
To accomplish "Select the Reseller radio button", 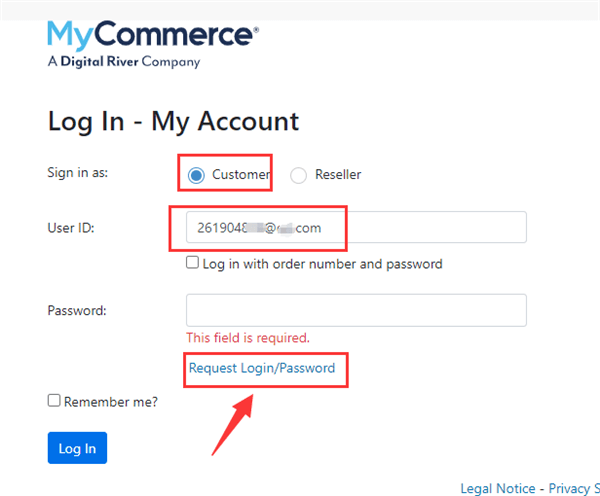I will pyautogui.click(x=299, y=175).
